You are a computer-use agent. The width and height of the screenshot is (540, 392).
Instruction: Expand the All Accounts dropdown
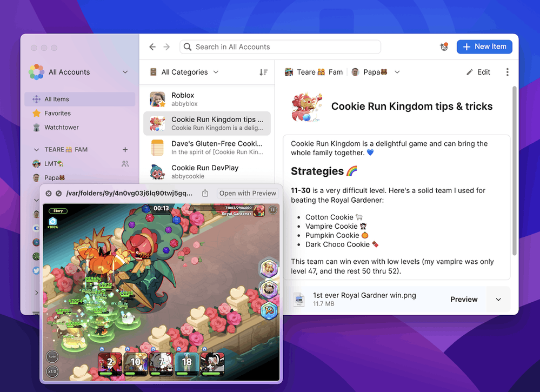click(x=125, y=72)
